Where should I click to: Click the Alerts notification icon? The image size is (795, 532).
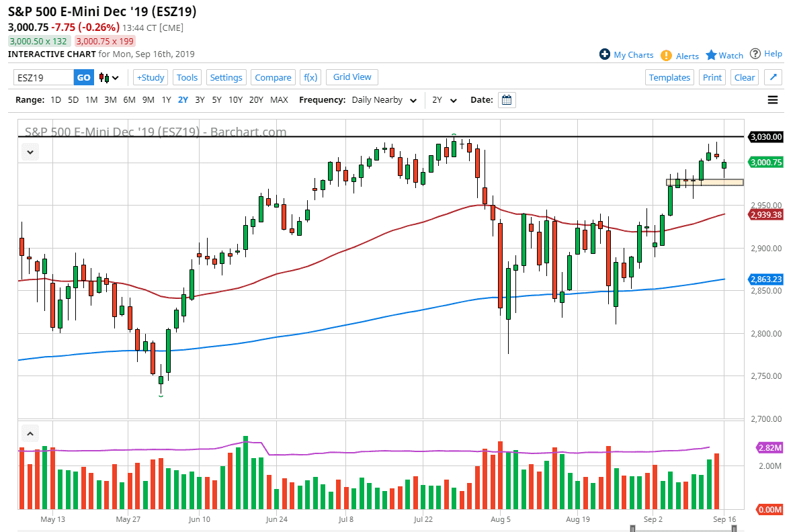(x=666, y=54)
